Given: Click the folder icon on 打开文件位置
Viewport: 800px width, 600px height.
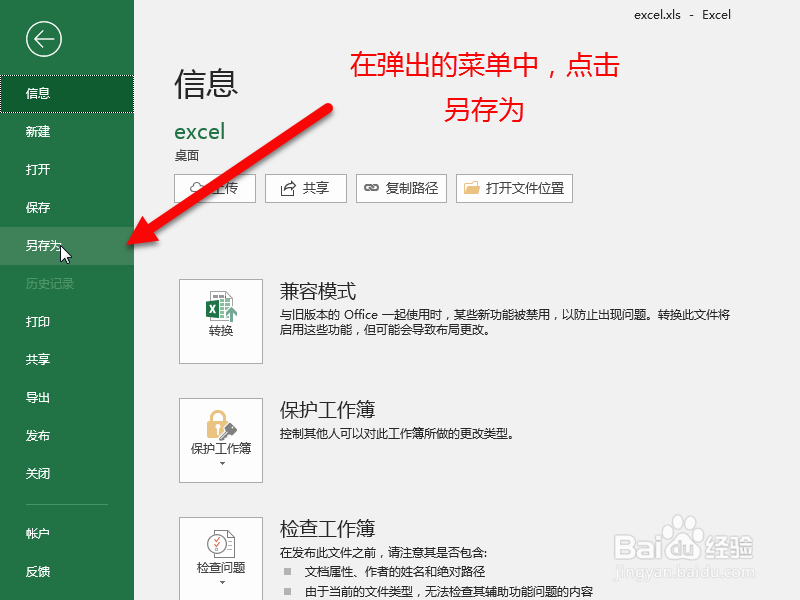Looking at the screenshot, I should (x=471, y=188).
